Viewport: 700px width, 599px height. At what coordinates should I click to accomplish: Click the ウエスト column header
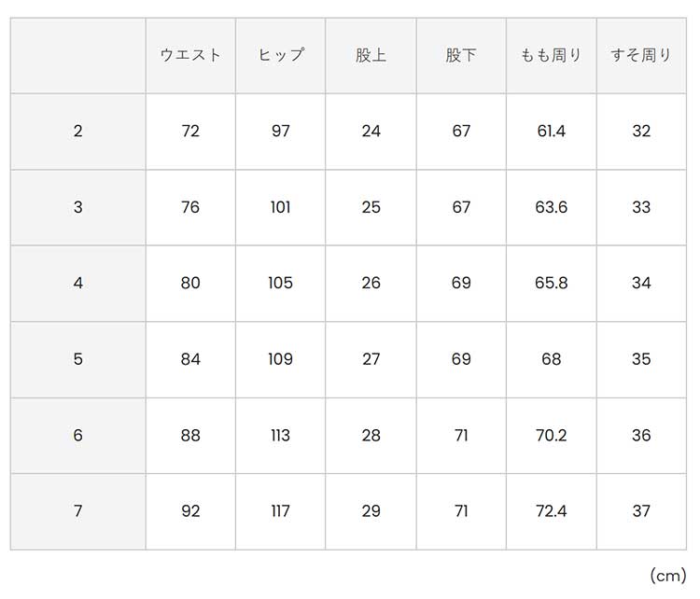coord(190,55)
